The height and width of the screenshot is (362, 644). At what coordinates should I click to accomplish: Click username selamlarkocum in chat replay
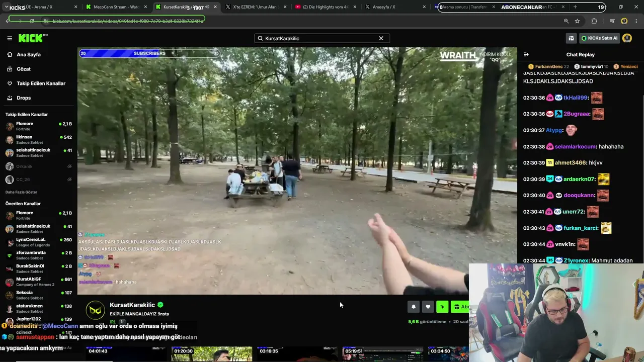coord(575,147)
